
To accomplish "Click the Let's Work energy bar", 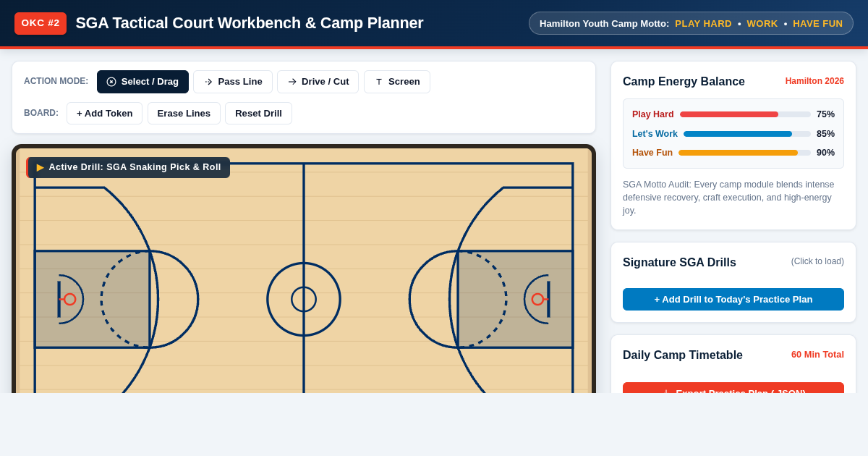I will 747,134.
